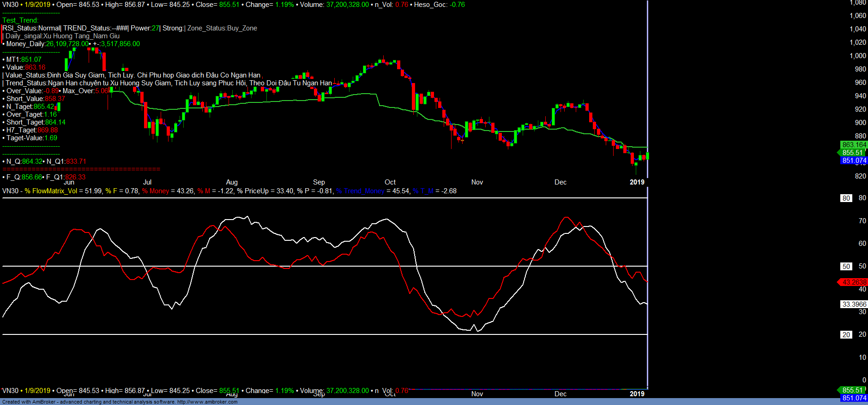Click the blue % Trend_Money legend label
868x405 pixels.
[x=360, y=191]
